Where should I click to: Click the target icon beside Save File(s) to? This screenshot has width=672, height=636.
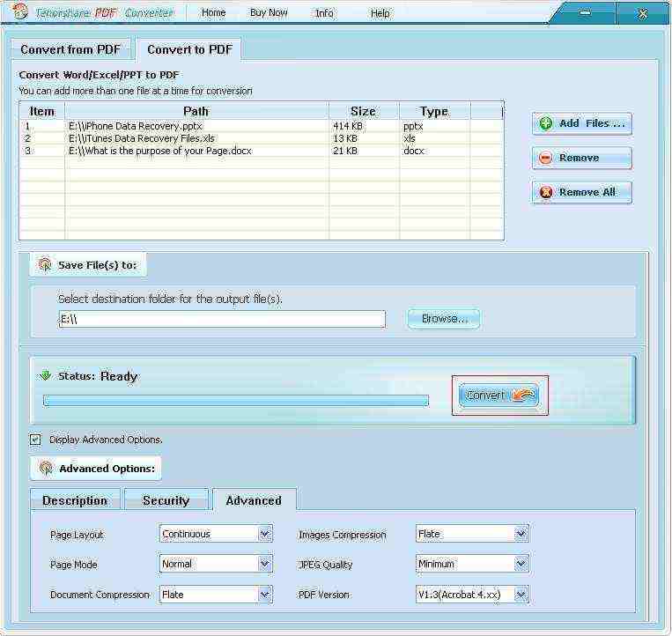pyautogui.click(x=45, y=264)
